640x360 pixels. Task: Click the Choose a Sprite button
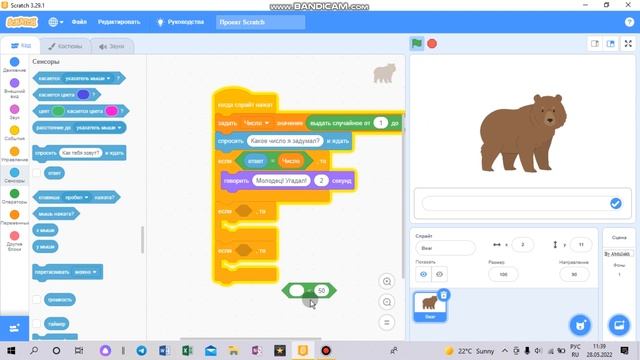[580, 325]
